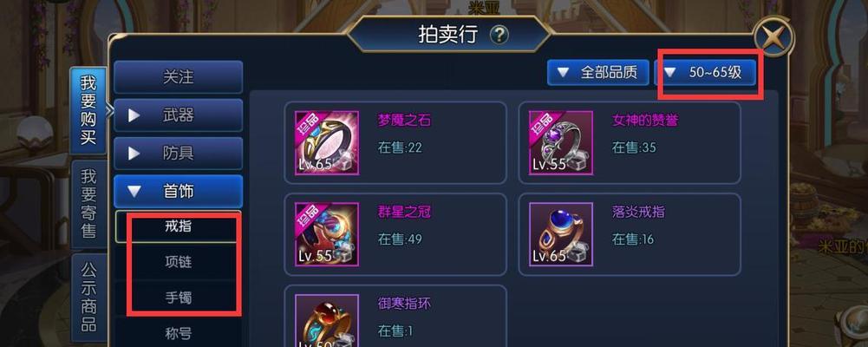This screenshot has width=868, height=347.
Task: Open the help question mark icon
Action: click(499, 36)
